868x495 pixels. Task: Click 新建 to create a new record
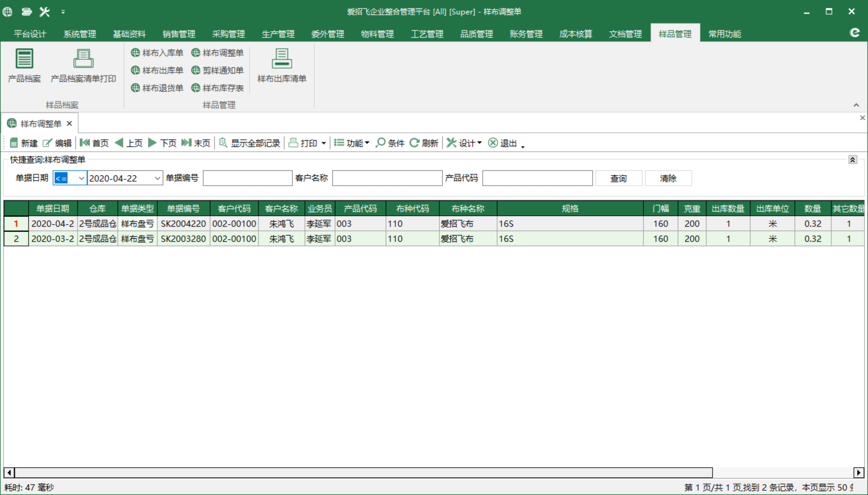[24, 143]
